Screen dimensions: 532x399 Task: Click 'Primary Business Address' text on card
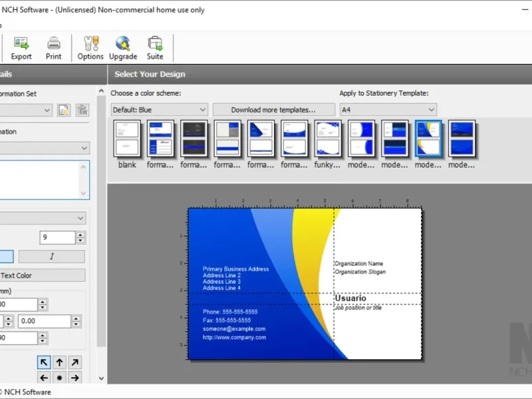236,269
